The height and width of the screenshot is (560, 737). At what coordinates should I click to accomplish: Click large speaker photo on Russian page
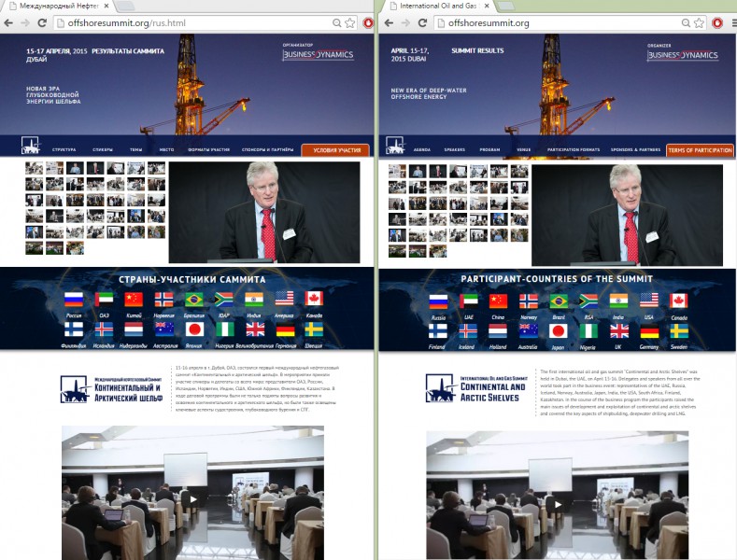click(264, 213)
